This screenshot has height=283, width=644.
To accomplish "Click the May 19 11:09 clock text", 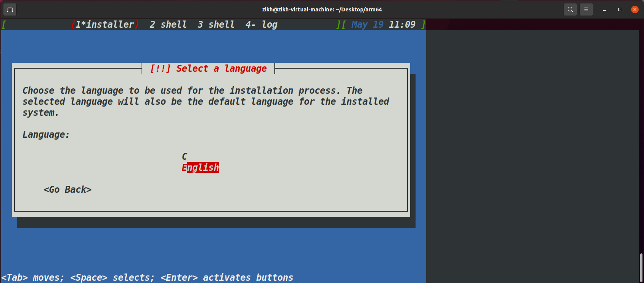I will pos(384,25).
